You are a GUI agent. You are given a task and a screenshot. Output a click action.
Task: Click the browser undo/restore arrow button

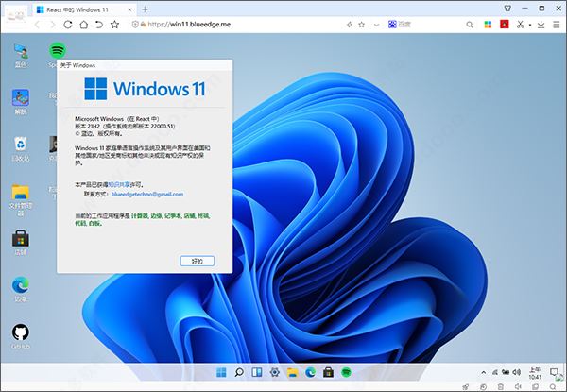coord(99,25)
